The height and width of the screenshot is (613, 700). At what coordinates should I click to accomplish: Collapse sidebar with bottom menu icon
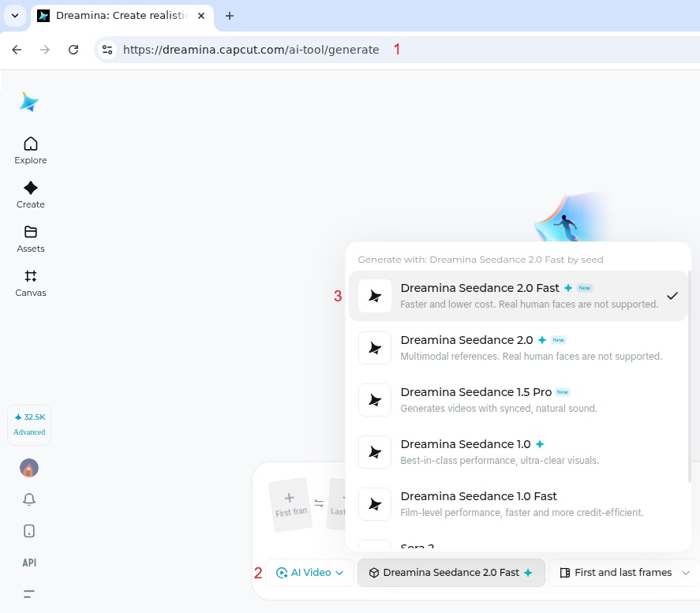tap(29, 594)
